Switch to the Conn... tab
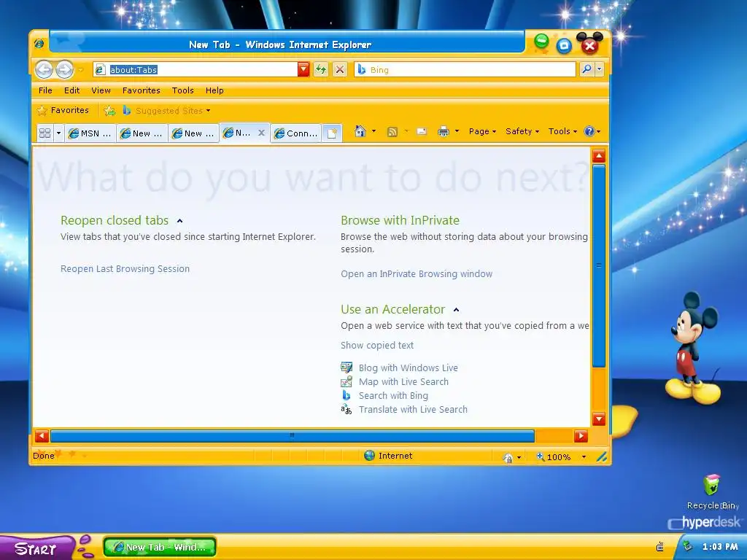747x560 pixels. click(296, 133)
